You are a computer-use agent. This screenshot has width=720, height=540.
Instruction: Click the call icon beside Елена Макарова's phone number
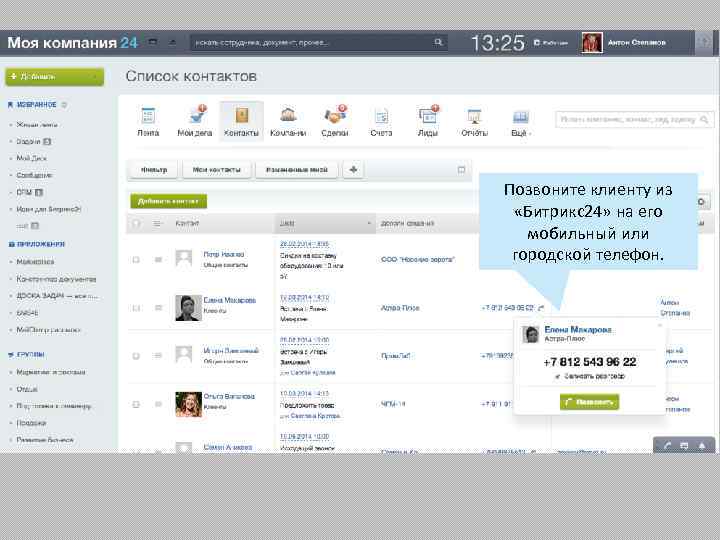click(x=540, y=308)
